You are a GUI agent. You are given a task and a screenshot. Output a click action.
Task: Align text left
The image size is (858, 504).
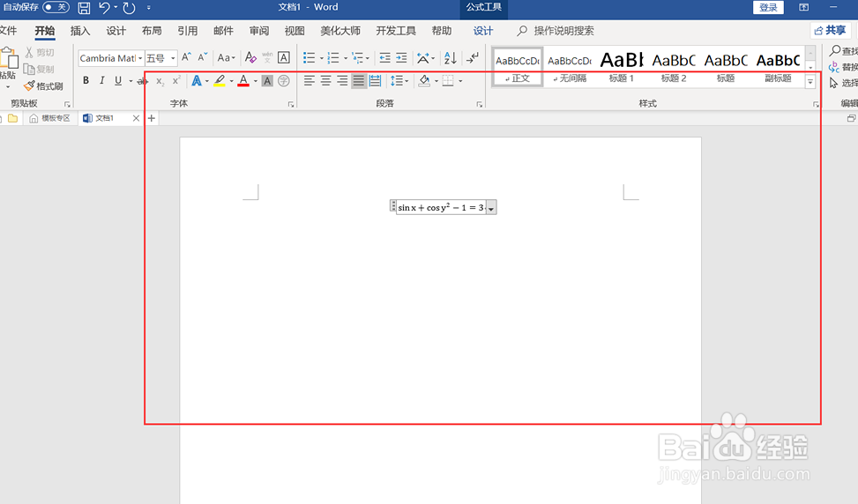pos(310,81)
